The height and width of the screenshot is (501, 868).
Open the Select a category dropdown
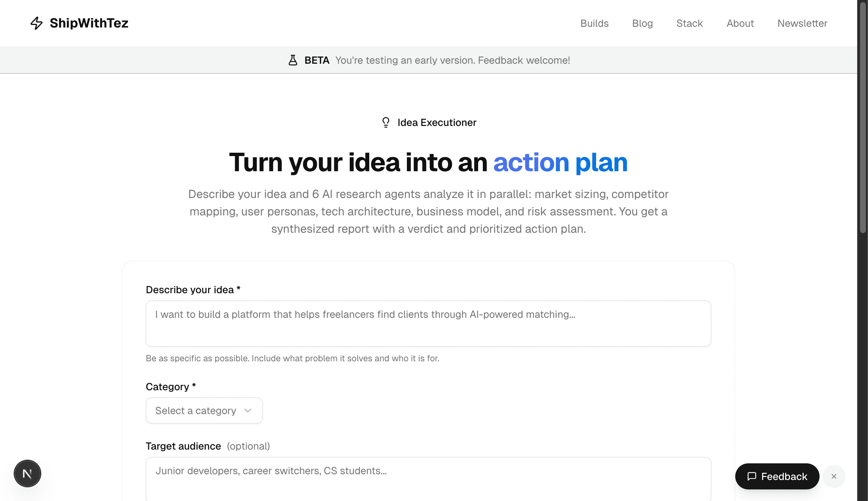tap(204, 410)
